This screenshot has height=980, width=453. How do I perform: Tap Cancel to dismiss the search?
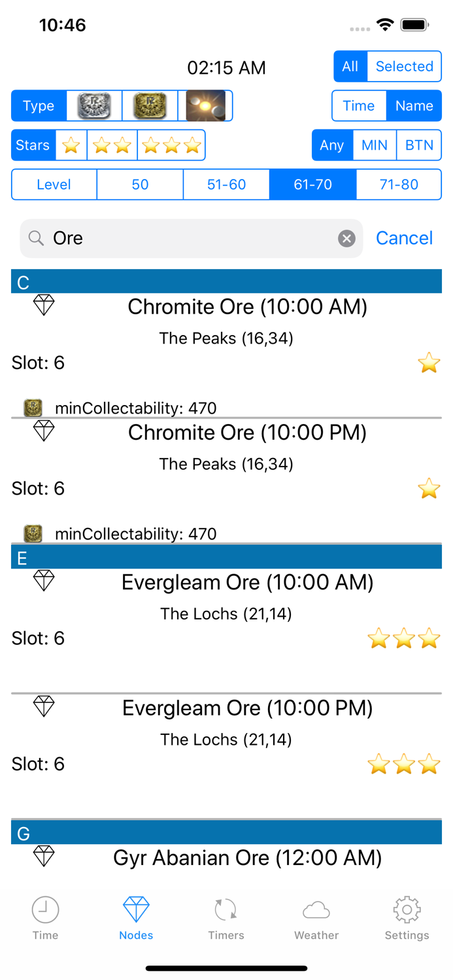click(x=404, y=238)
